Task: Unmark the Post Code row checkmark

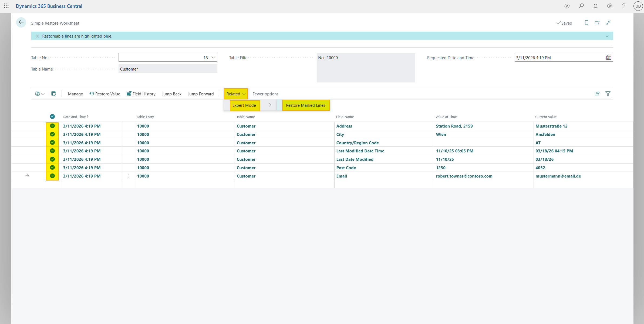Action: pos(52,168)
